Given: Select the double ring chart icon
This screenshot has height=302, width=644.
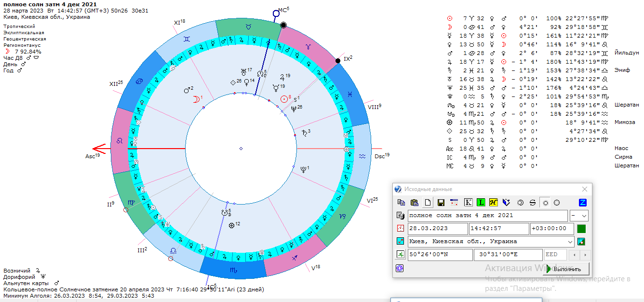Looking at the screenshot, I should [520, 202].
